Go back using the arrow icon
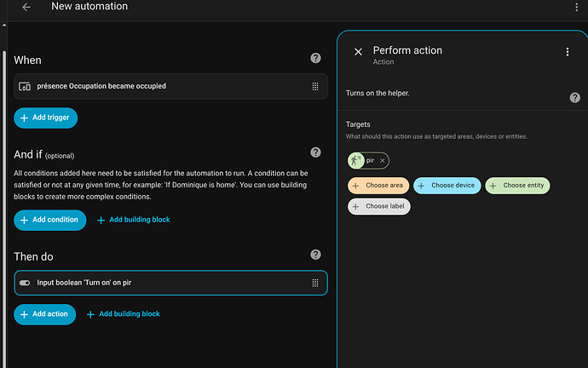Image resolution: width=588 pixels, height=368 pixels. pos(26,7)
